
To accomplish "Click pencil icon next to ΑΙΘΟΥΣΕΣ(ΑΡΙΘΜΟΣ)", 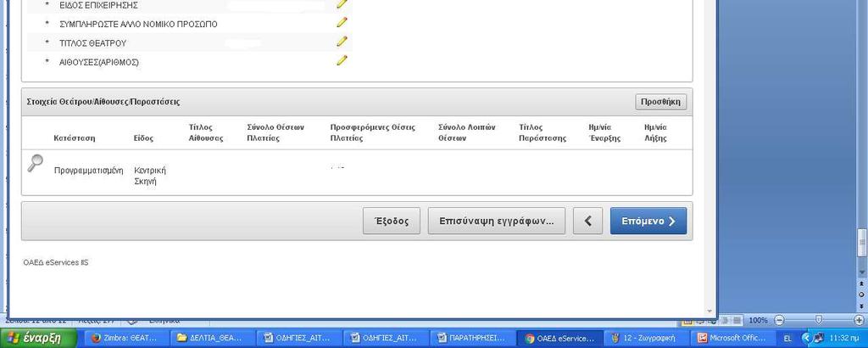I will [x=342, y=60].
